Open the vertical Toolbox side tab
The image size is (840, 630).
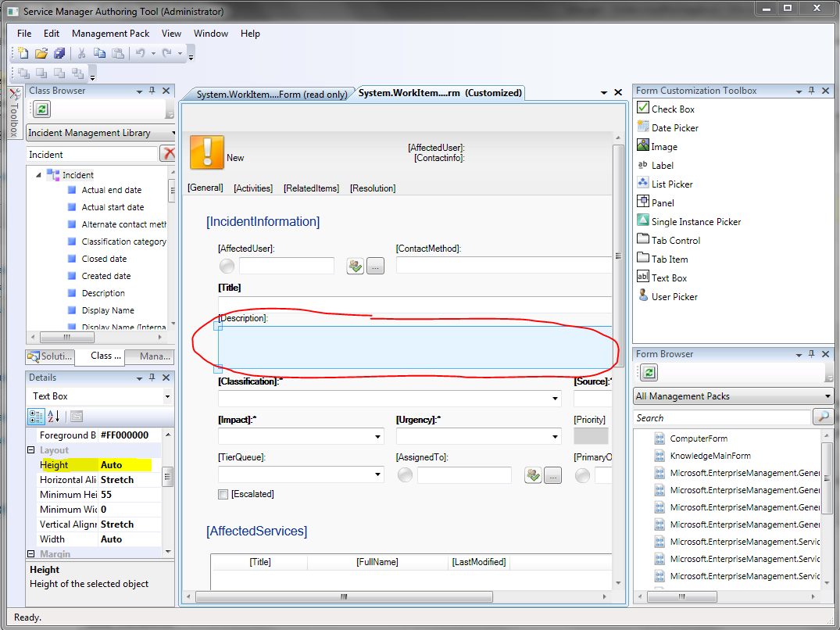point(15,113)
